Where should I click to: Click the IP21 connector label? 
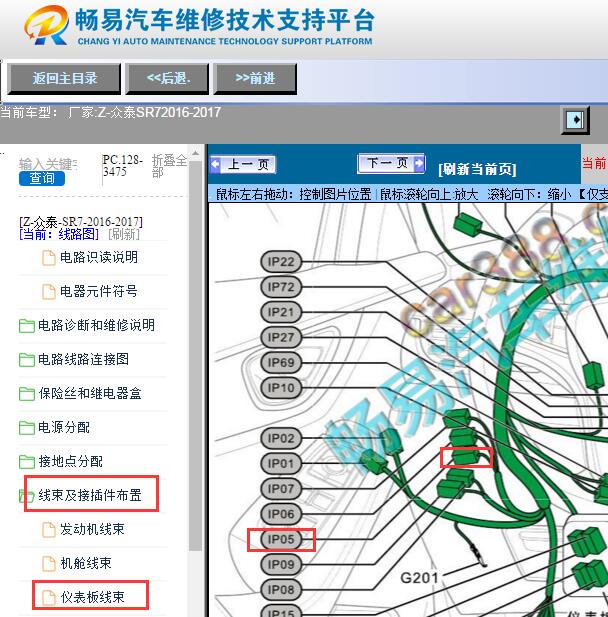click(281, 312)
